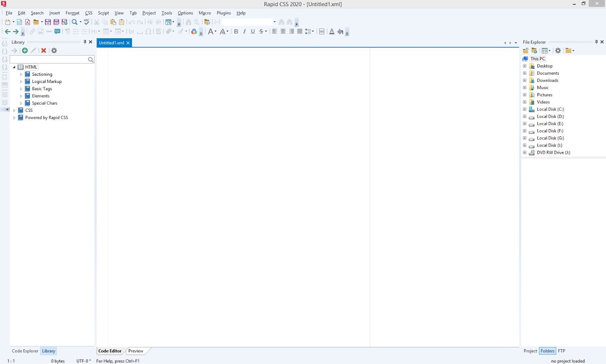Click the Find magnifier icon
The image size is (606, 364).
pyautogui.click(x=75, y=22)
